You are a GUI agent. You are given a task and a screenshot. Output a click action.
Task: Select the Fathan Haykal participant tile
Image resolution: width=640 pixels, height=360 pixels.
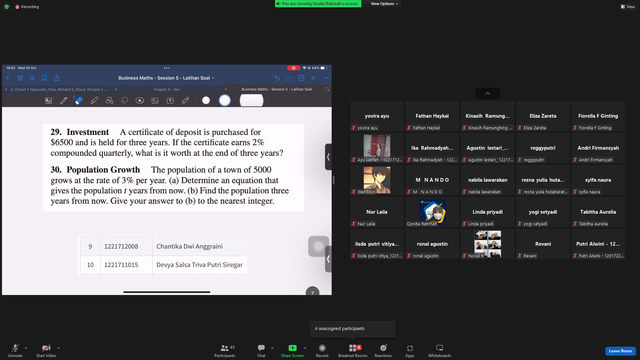(x=432, y=116)
